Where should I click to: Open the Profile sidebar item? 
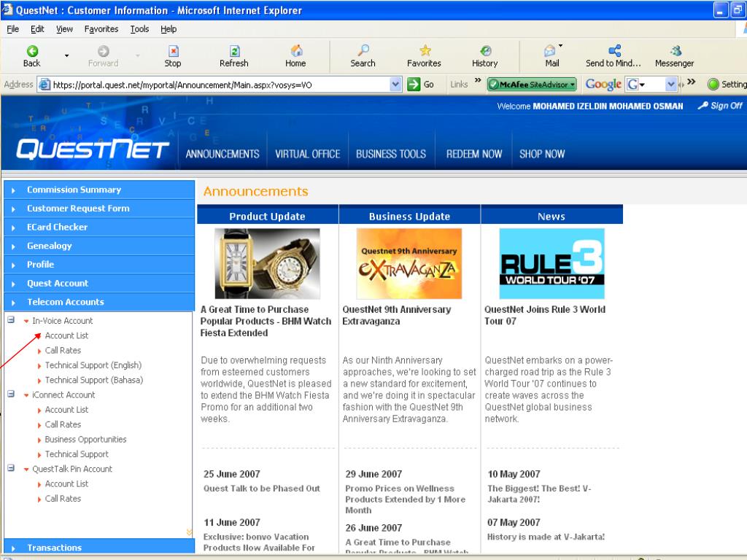click(99, 264)
